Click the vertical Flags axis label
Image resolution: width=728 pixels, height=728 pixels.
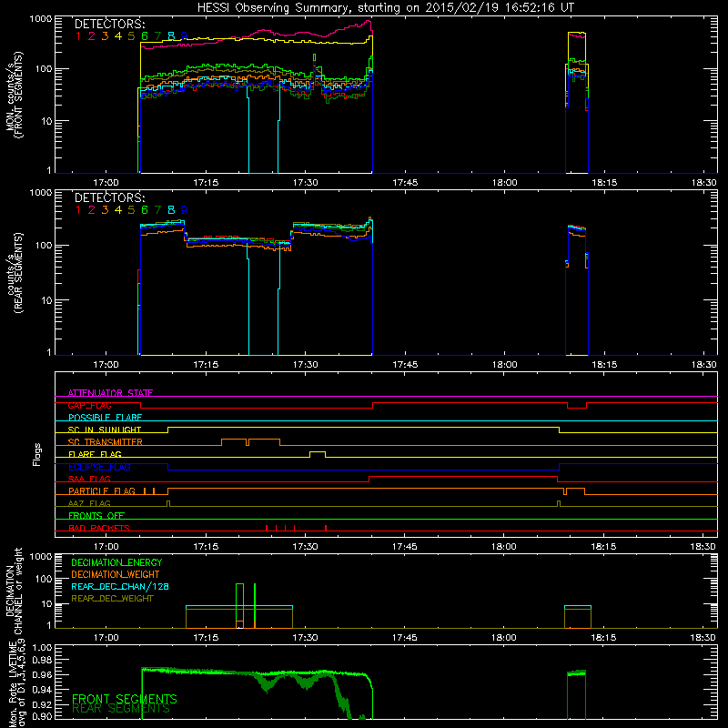[x=37, y=454]
